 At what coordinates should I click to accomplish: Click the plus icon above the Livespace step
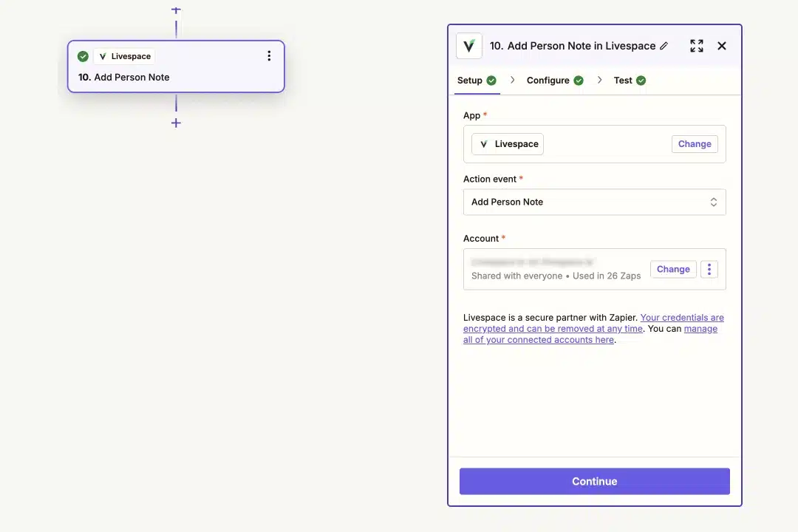pyautogui.click(x=176, y=10)
